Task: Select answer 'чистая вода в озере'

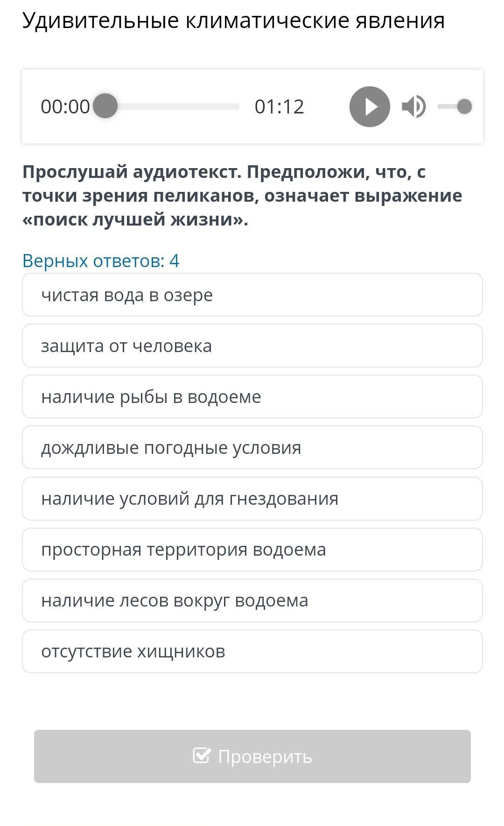Action: [252, 295]
